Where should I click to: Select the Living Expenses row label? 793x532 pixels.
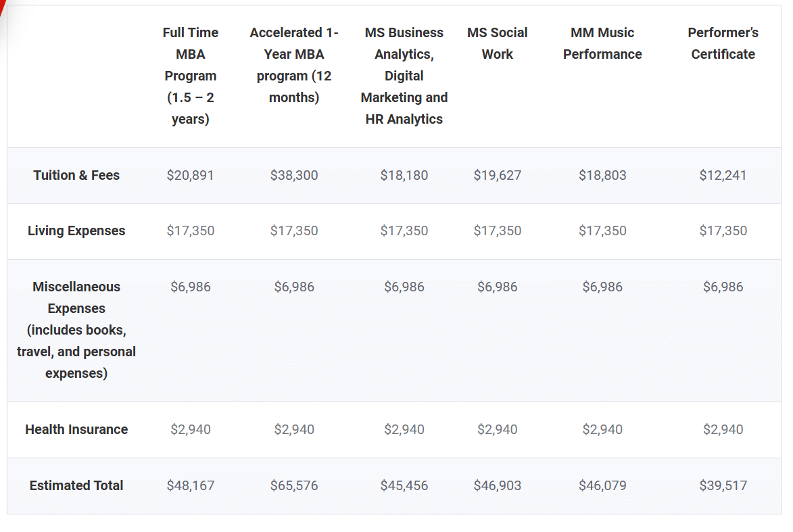point(76,231)
